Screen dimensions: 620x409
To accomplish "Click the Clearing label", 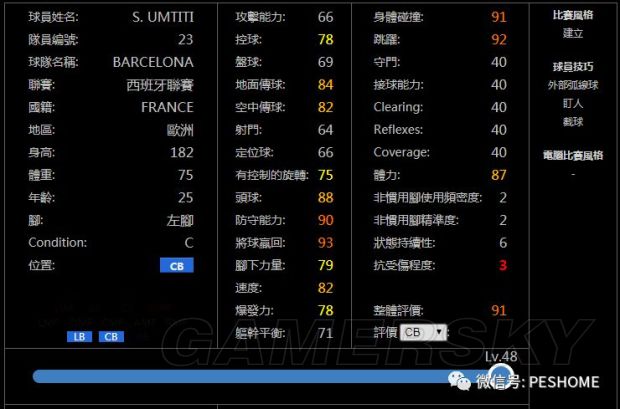I will tap(398, 107).
